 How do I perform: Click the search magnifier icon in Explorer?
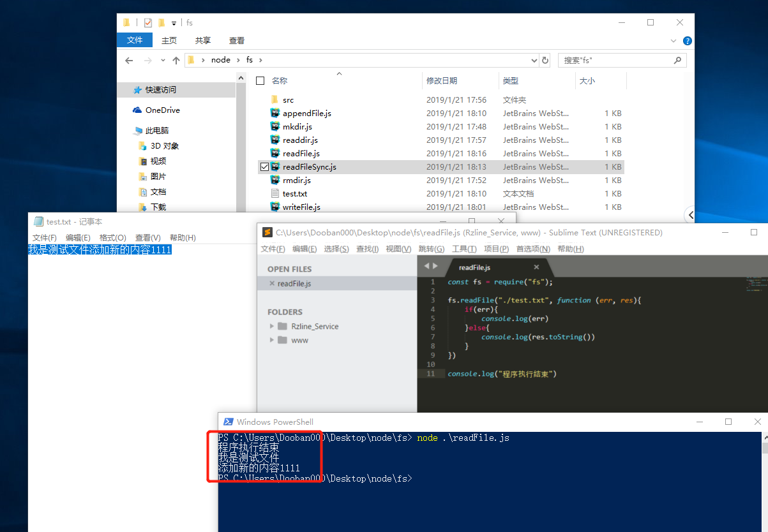(x=678, y=60)
